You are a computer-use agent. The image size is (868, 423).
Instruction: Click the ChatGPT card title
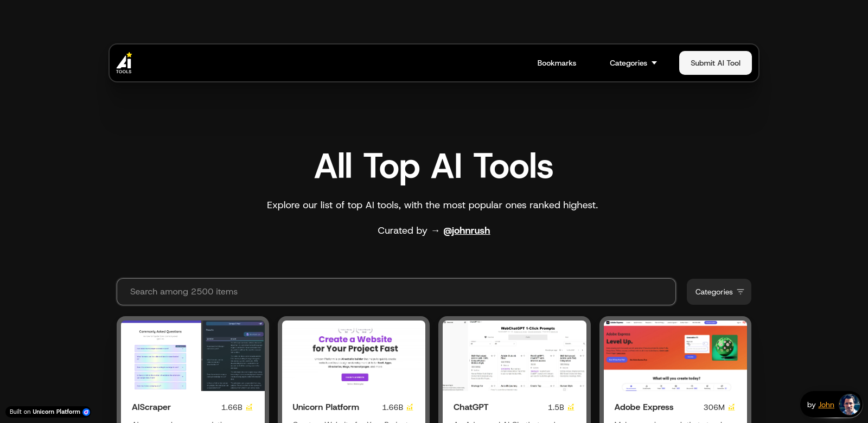point(471,407)
